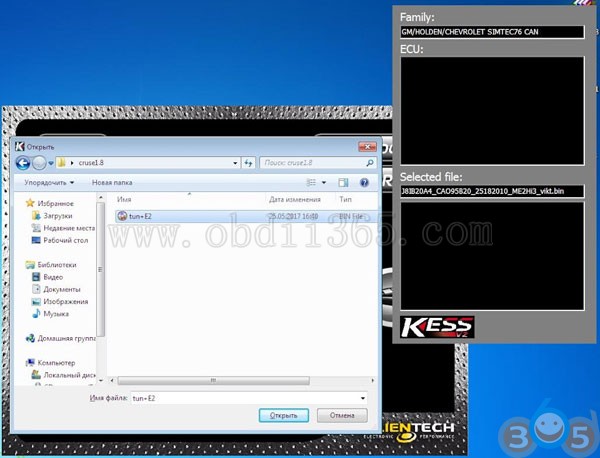Open the Музыка library
This screenshot has height=458, width=600.
click(x=56, y=314)
